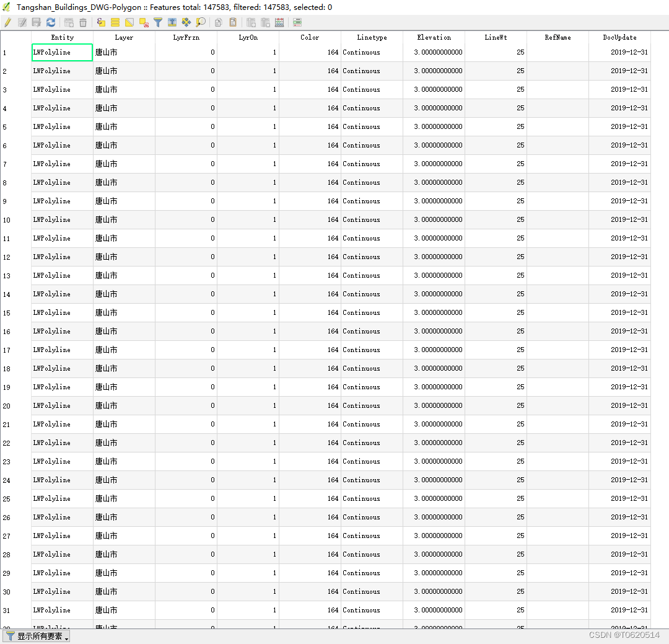The image size is (669, 644).
Task: Click the Deselect all features icon
Action: 144,22
